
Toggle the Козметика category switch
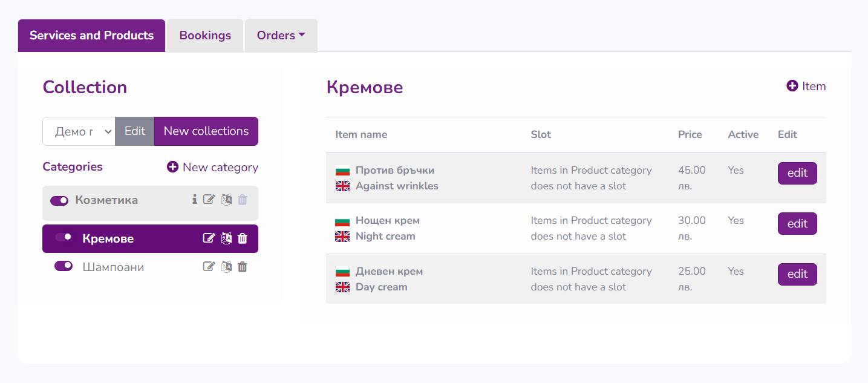[x=59, y=200]
